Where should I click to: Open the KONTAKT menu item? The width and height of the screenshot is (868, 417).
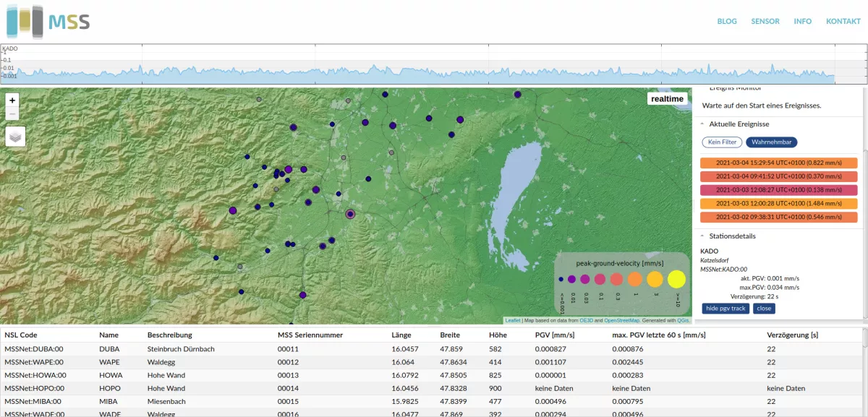[843, 21]
